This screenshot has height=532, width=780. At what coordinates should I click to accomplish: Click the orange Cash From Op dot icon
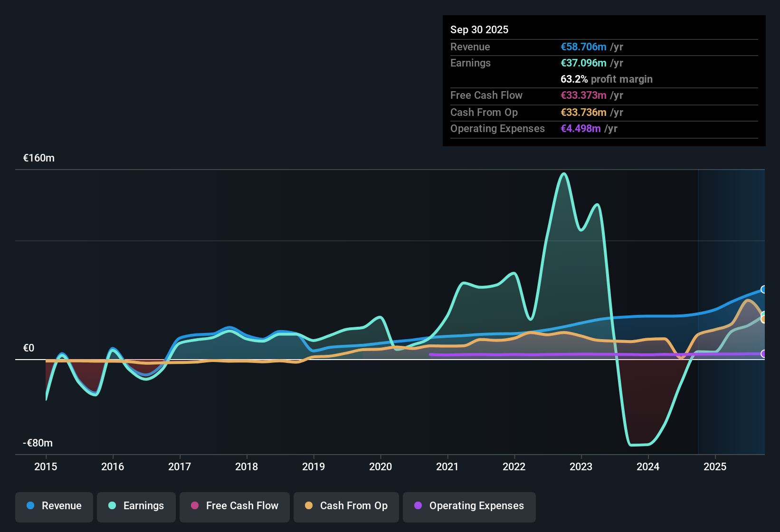pos(309,506)
